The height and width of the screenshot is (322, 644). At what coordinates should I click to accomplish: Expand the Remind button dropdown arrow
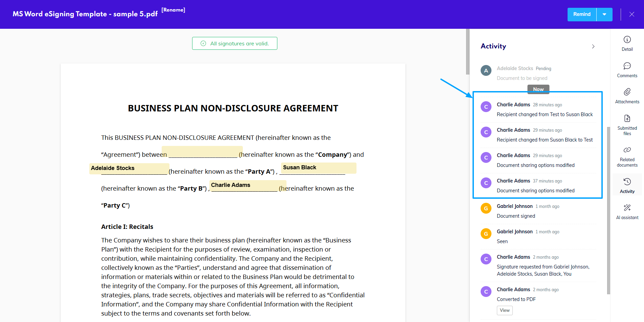[x=604, y=15]
